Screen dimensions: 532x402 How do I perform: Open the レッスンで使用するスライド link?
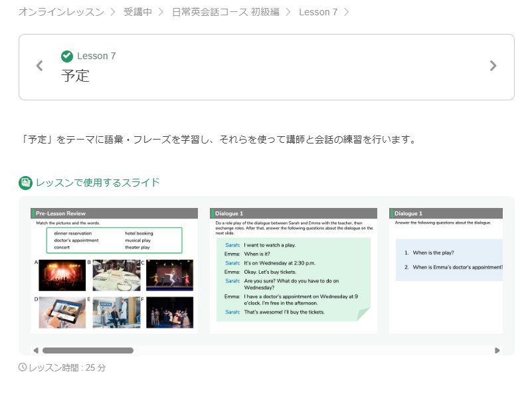[x=98, y=183]
